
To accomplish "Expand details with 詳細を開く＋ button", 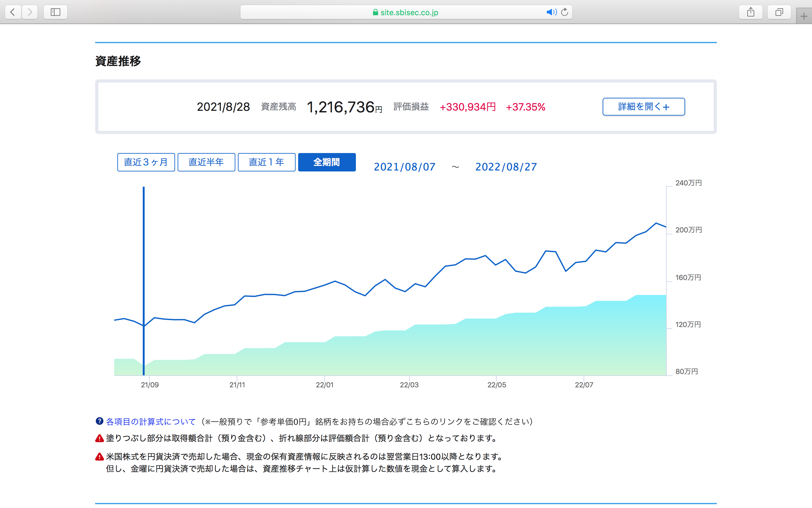I will (x=644, y=107).
